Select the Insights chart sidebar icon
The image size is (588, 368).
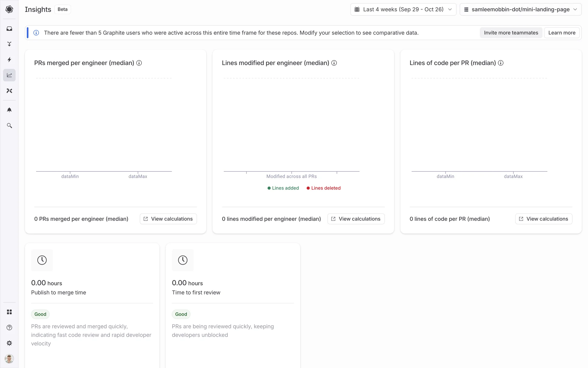tap(9, 75)
